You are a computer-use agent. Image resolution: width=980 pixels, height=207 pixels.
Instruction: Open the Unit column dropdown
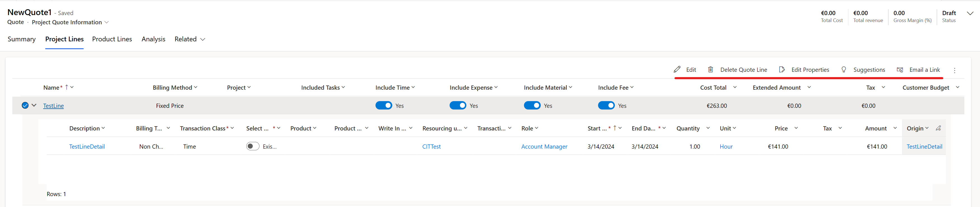coord(734,129)
